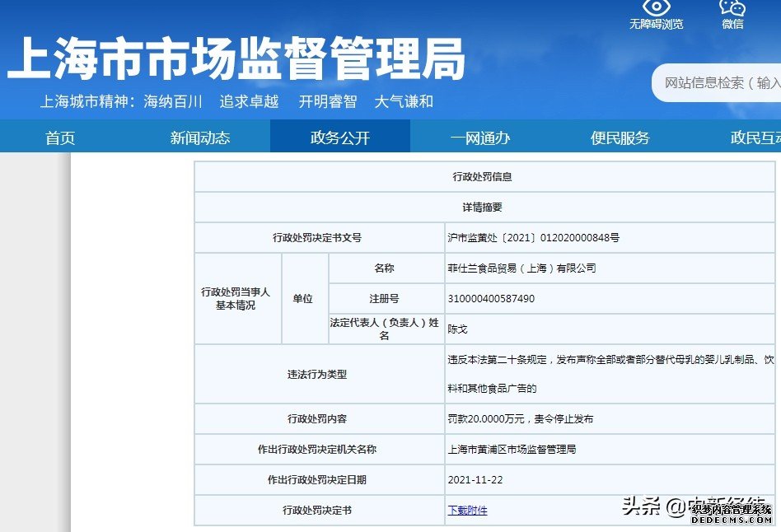This screenshot has width=781, height=532.
Task: Click the authority name 上海市黄浦区市场监督管理局
Action: [x=512, y=450]
